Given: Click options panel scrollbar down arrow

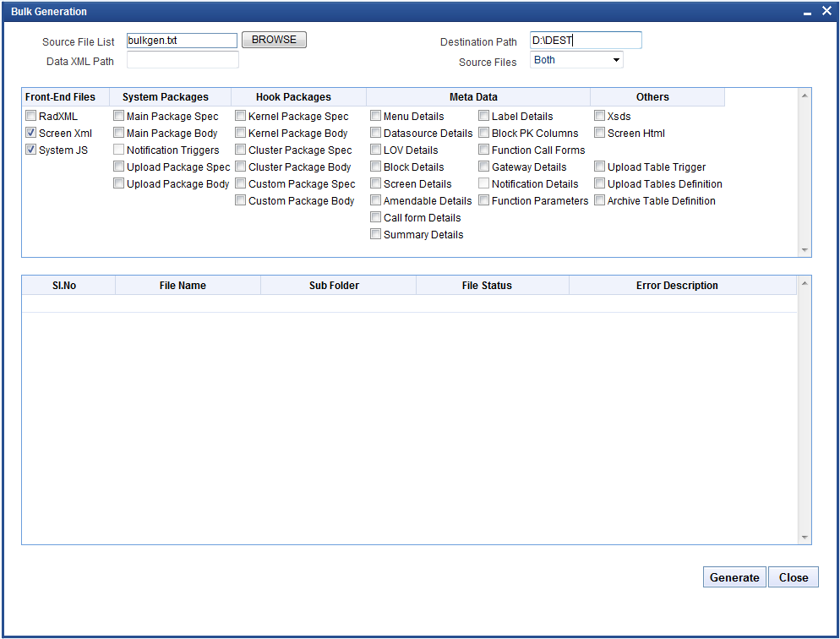Looking at the screenshot, I should click(805, 250).
